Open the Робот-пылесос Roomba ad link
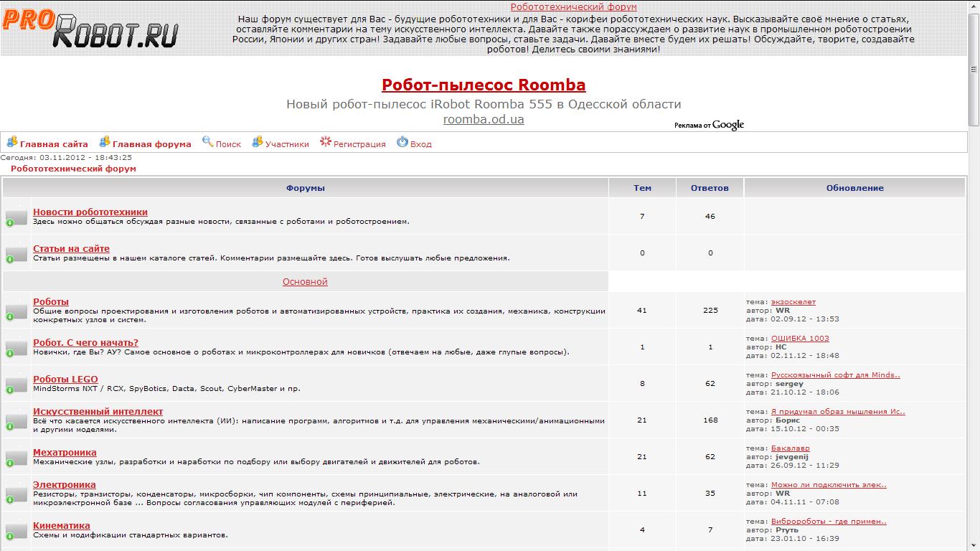The image size is (980, 551). [484, 85]
